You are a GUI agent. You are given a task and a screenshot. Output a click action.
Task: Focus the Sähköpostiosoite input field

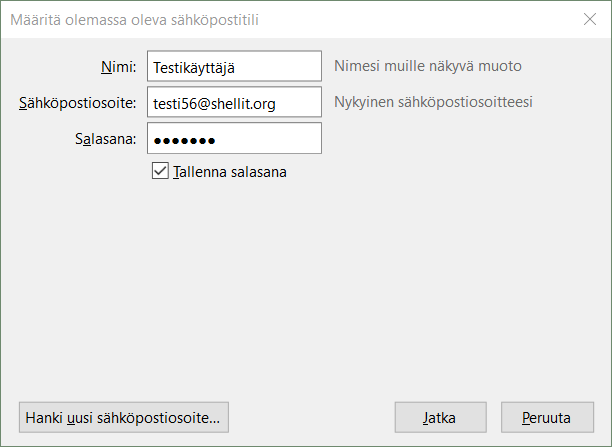[x=234, y=102]
